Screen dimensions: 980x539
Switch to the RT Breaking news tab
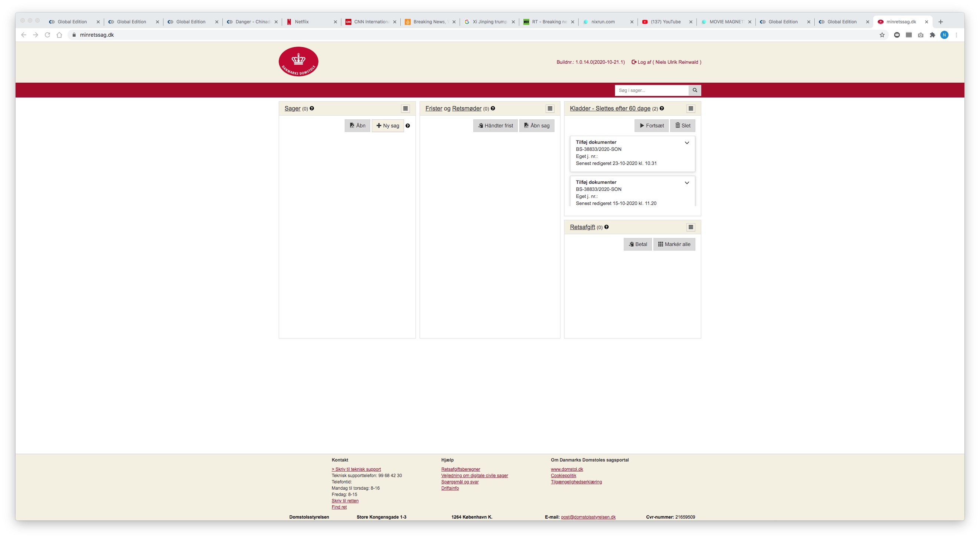click(x=549, y=22)
